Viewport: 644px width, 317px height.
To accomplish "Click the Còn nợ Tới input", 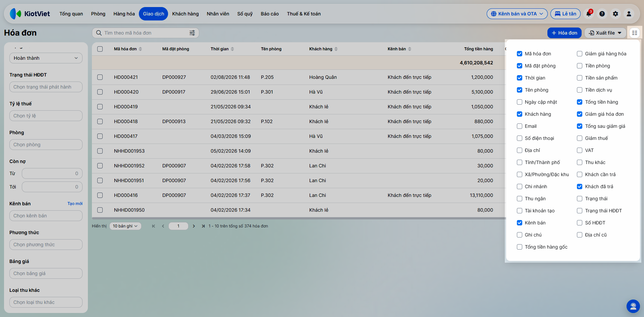I will [52, 187].
